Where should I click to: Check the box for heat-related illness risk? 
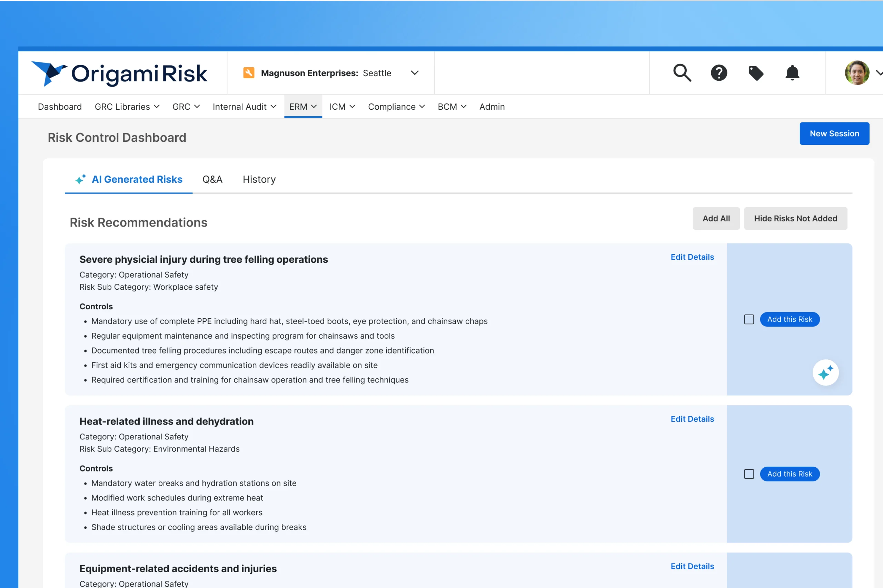pos(748,474)
